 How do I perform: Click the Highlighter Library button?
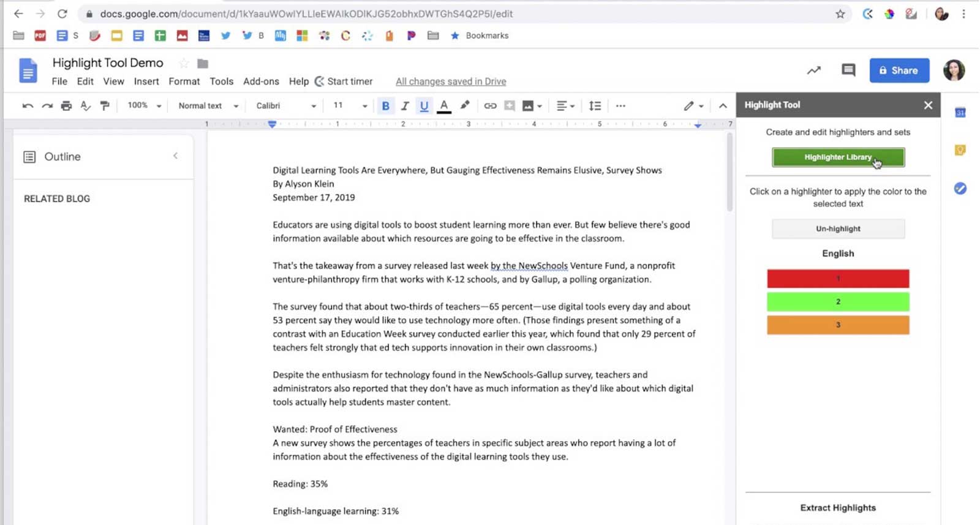[x=838, y=157]
